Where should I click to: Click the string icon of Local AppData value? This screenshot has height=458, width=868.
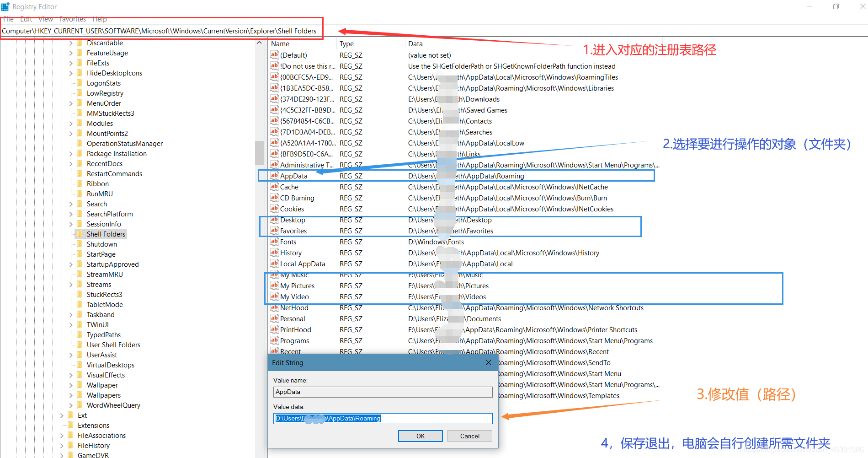click(x=274, y=264)
